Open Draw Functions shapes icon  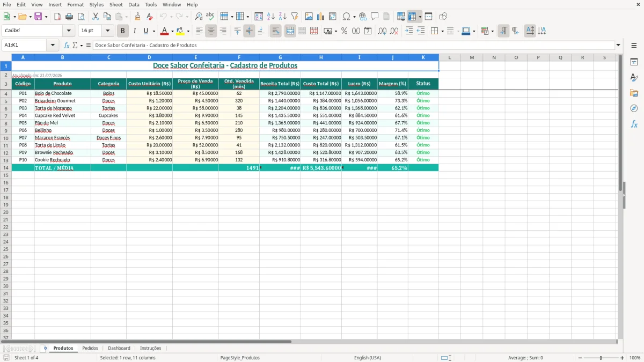(443, 17)
